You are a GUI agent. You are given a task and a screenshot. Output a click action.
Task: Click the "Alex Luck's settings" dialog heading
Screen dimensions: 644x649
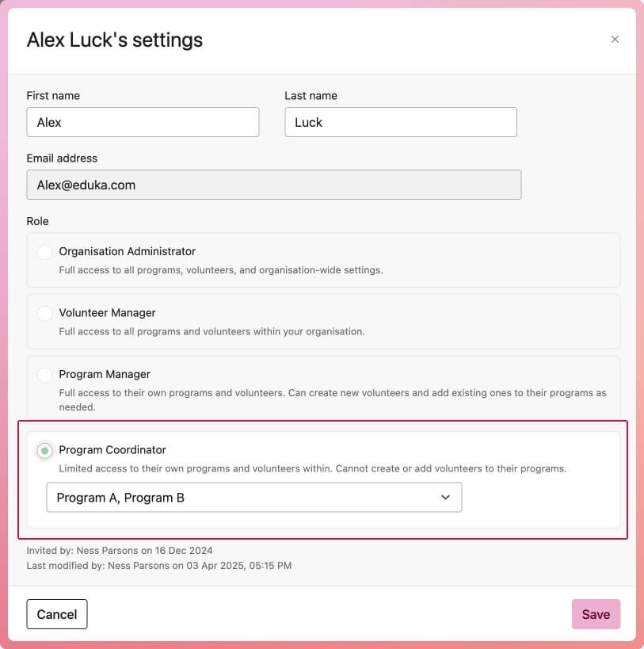coord(115,40)
